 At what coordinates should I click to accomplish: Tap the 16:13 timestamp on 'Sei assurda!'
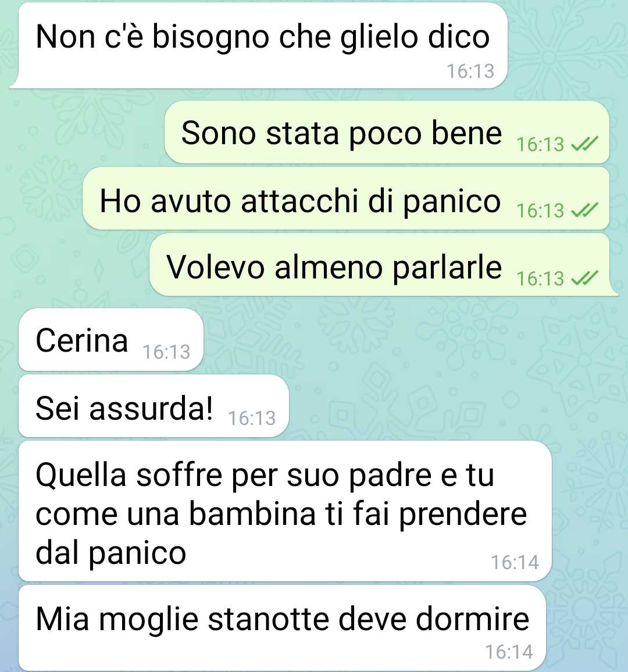252,419
